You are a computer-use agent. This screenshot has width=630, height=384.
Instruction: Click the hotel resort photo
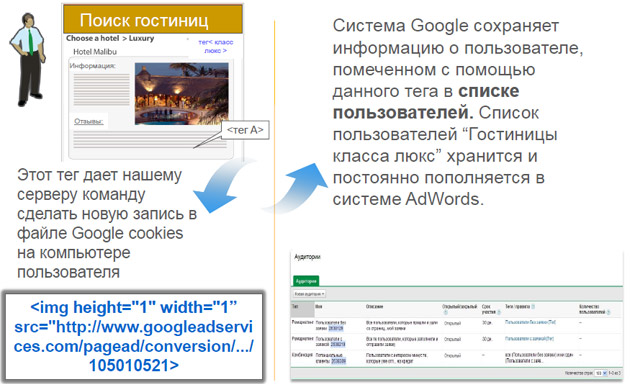(x=182, y=93)
